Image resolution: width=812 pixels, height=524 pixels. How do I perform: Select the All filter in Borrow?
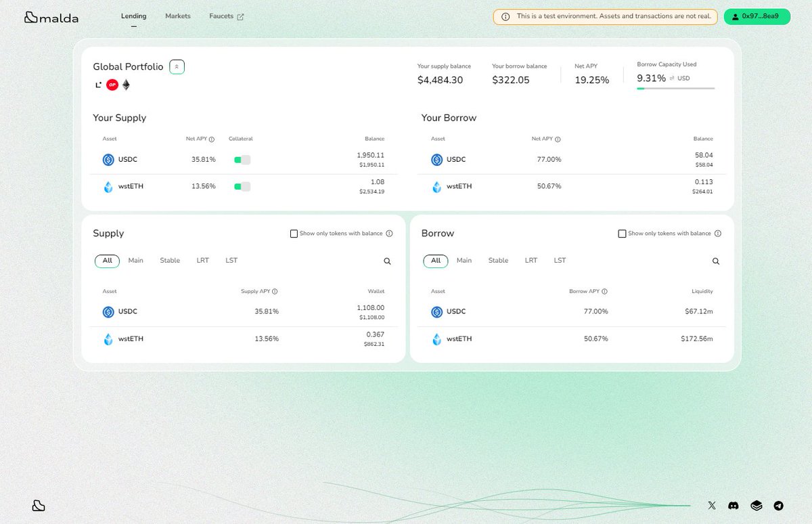(436, 261)
